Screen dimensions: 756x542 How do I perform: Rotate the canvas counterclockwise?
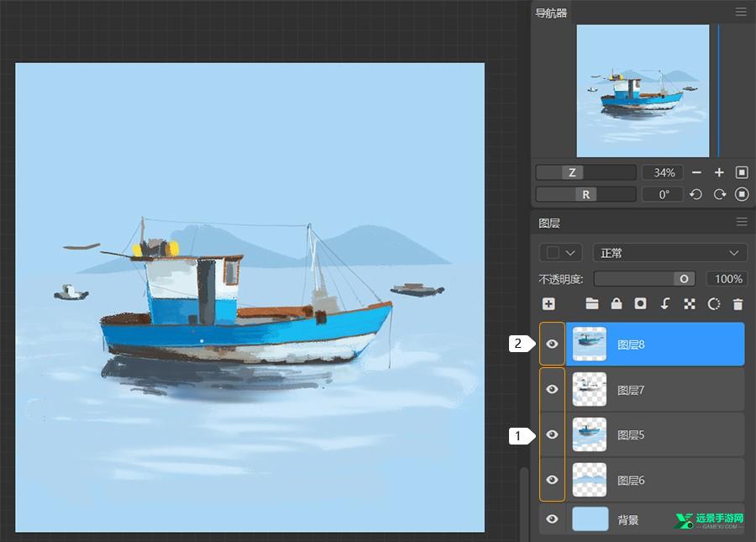696,194
